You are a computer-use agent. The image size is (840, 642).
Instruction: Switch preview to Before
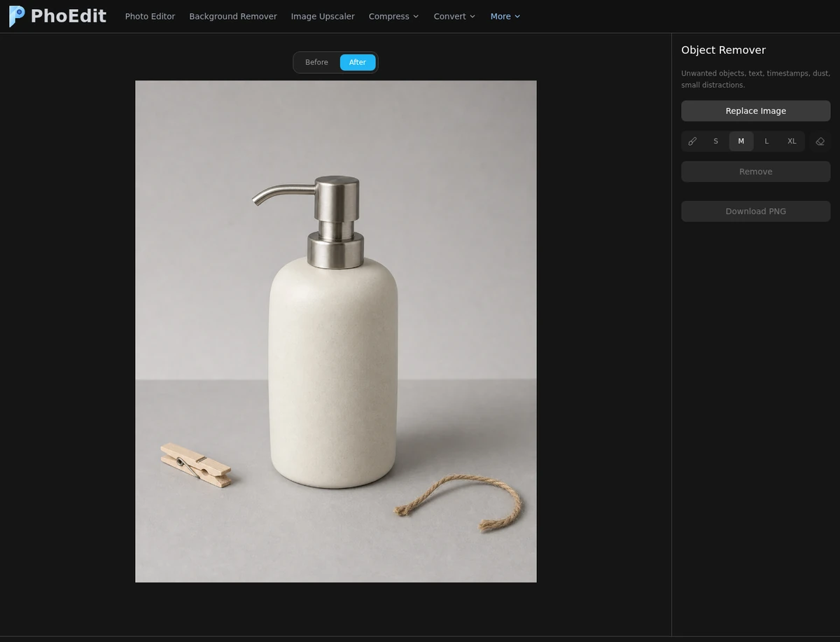[x=316, y=62]
